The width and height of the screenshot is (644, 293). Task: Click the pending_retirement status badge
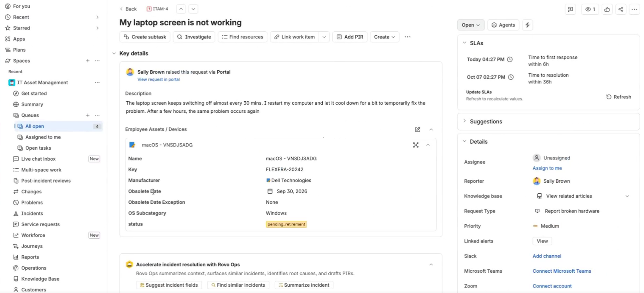pyautogui.click(x=286, y=224)
